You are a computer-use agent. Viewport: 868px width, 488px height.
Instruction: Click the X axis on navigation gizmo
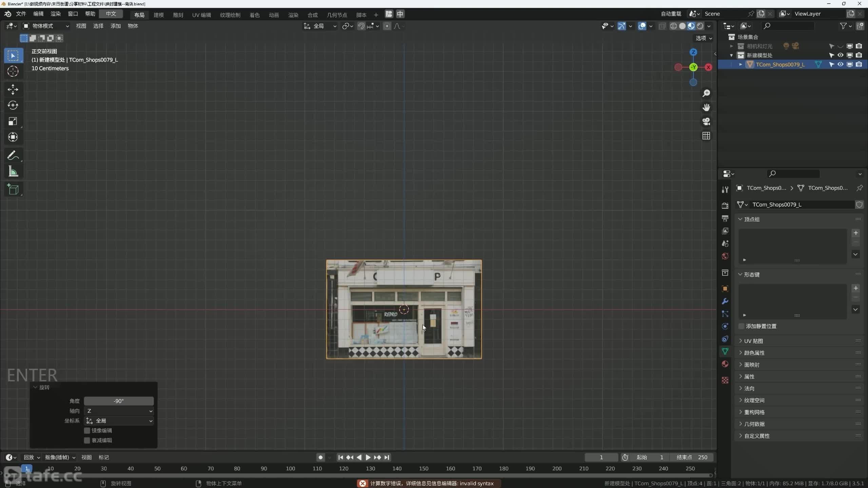point(708,67)
